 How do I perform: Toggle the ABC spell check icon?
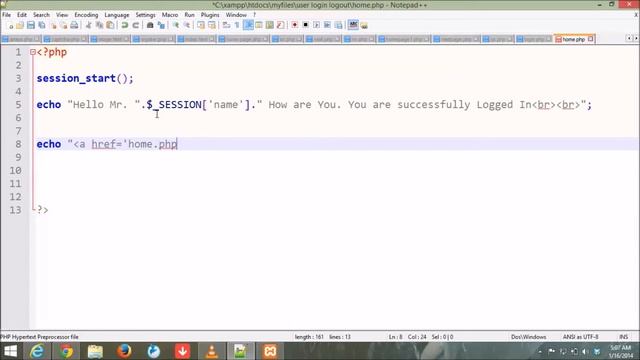353,25
